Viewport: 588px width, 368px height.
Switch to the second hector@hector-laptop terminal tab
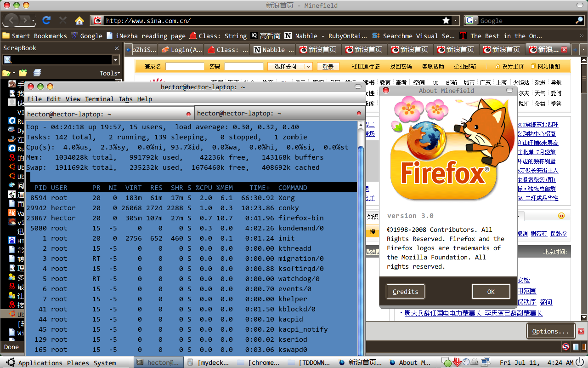tap(279, 113)
